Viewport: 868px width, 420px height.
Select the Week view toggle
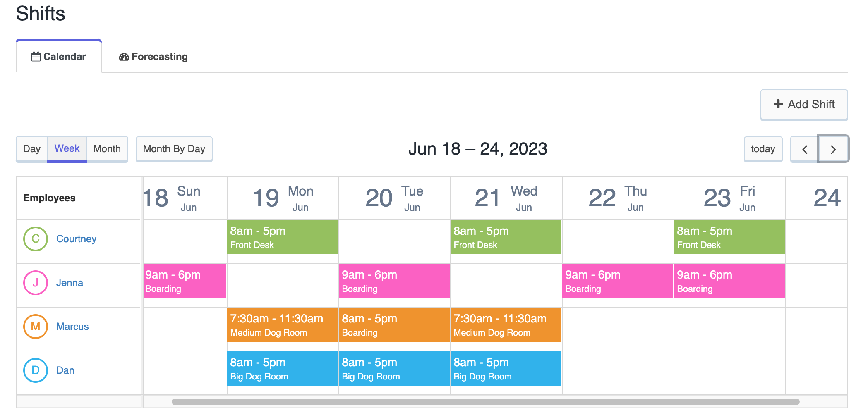[x=67, y=149]
